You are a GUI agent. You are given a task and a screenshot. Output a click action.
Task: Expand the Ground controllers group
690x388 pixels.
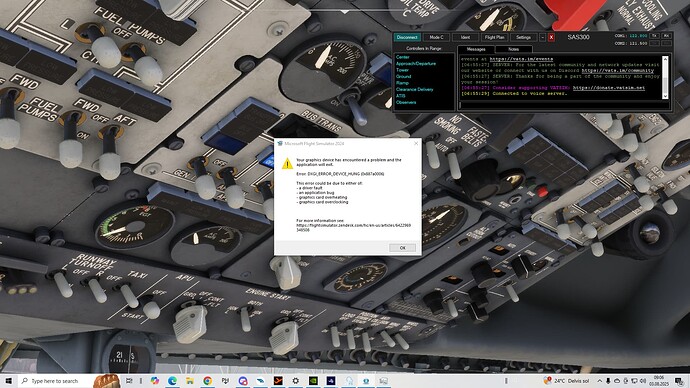tap(403, 77)
